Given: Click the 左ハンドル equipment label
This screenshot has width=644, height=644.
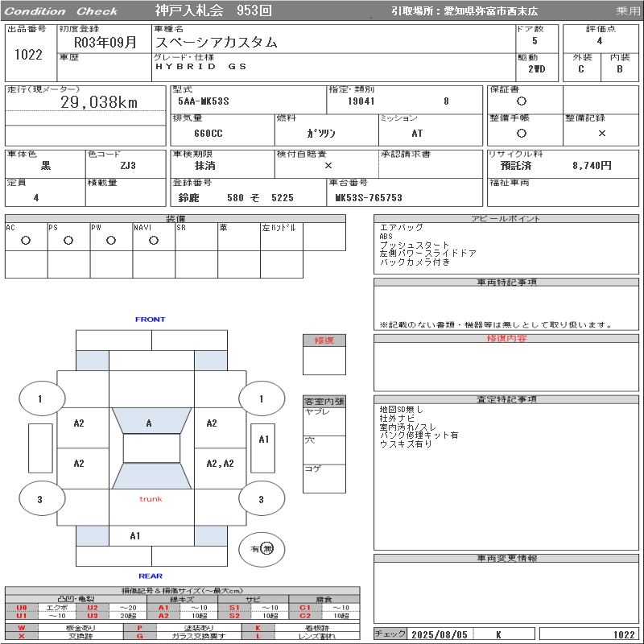Looking at the screenshot, I should (279, 228).
